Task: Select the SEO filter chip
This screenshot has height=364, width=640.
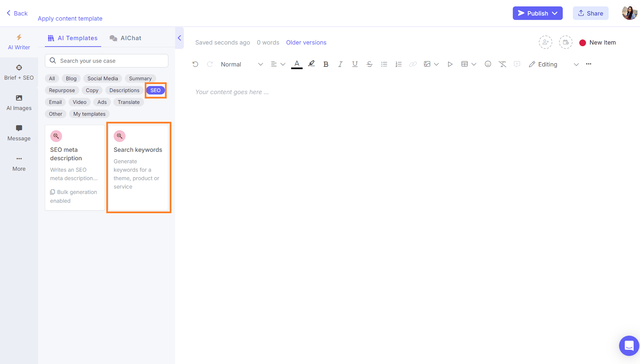Action: tap(156, 90)
